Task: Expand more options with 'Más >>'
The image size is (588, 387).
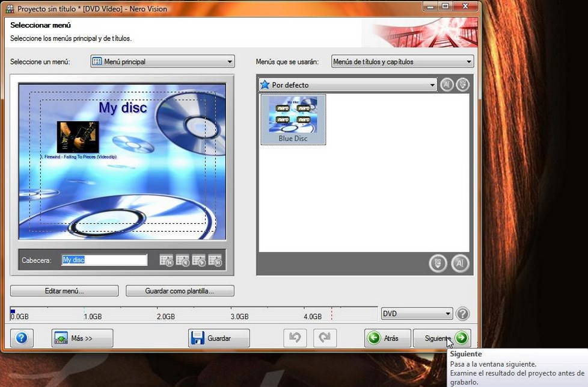Action: 82,338
